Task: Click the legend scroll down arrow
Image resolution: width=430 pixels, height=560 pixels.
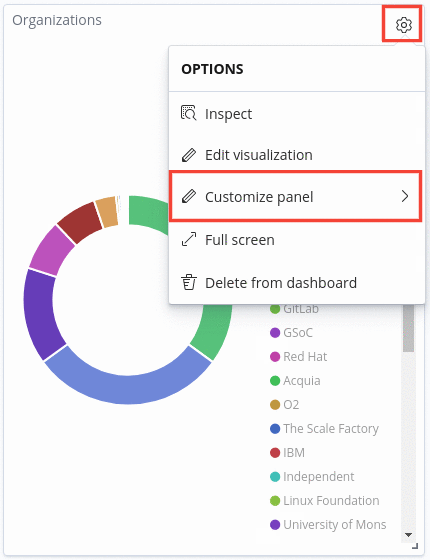Action: (408, 535)
